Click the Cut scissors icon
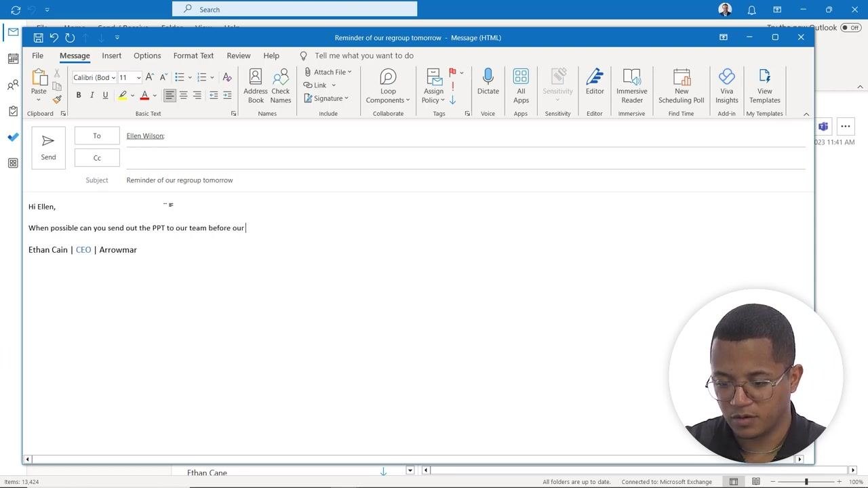The width and height of the screenshot is (868, 488). coord(57,73)
